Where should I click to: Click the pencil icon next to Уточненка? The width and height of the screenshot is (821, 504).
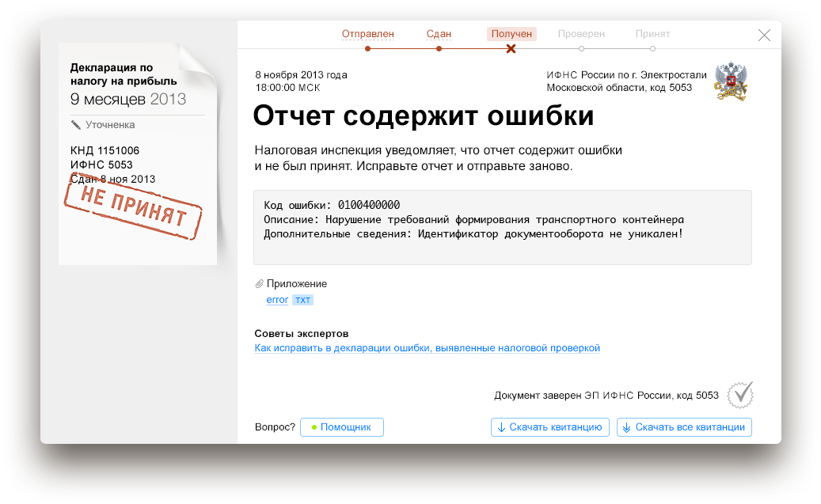coord(76,124)
